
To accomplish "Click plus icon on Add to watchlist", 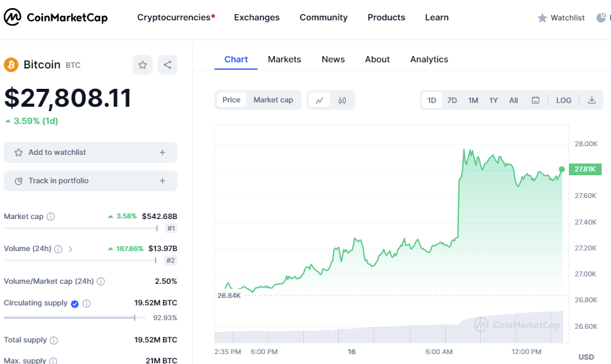I will pyautogui.click(x=162, y=152).
